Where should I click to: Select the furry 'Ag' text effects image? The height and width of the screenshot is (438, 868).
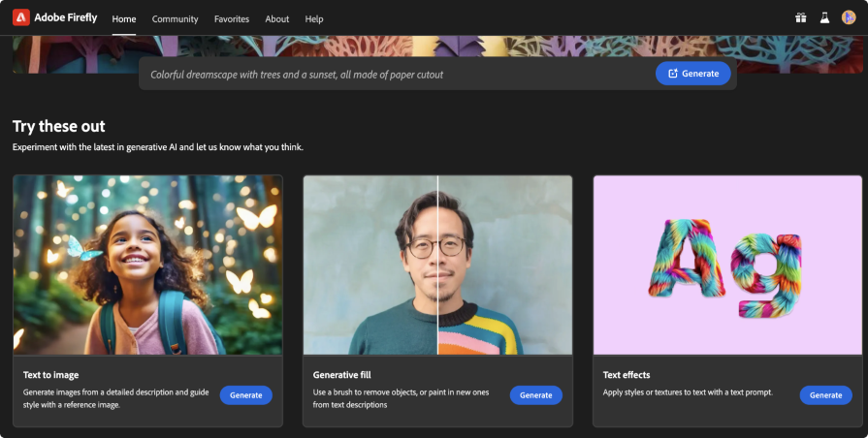(727, 265)
